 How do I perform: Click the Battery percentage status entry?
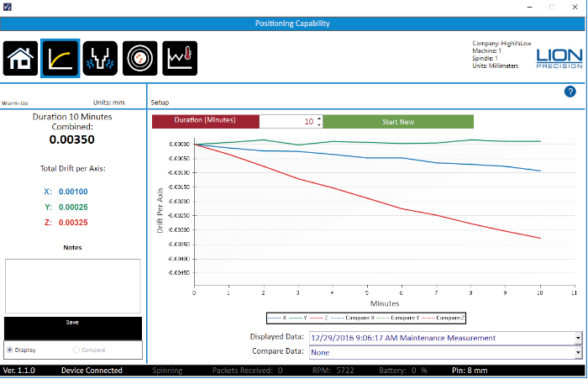point(403,371)
